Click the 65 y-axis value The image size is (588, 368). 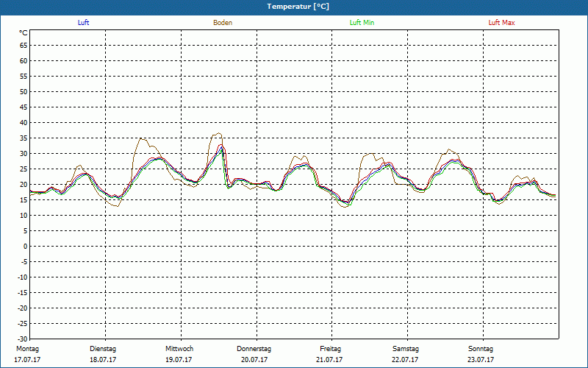coord(24,46)
